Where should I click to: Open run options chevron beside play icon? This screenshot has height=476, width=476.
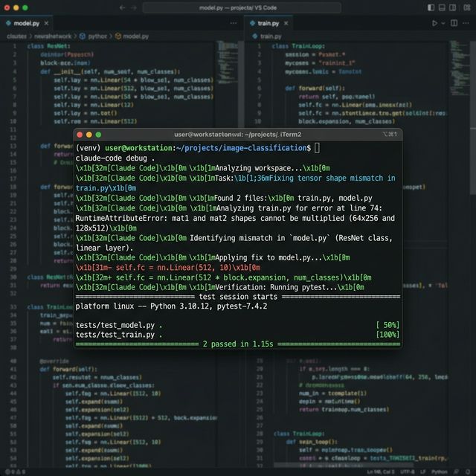pyautogui.click(x=443, y=23)
